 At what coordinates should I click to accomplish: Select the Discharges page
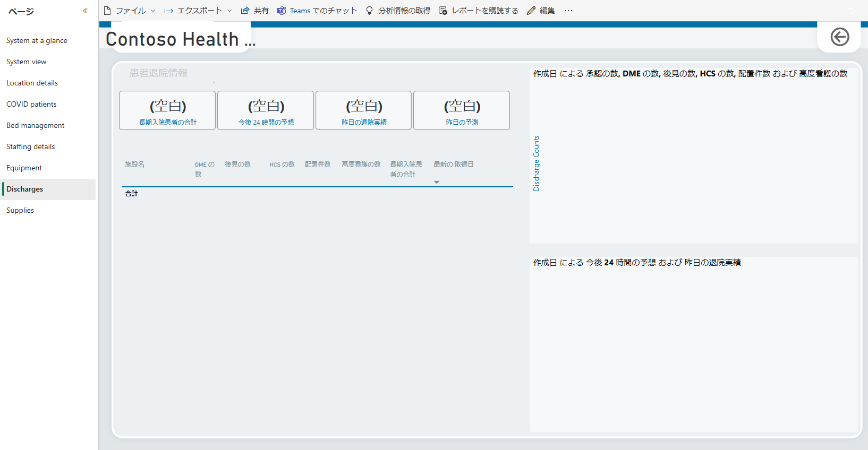tap(48, 189)
